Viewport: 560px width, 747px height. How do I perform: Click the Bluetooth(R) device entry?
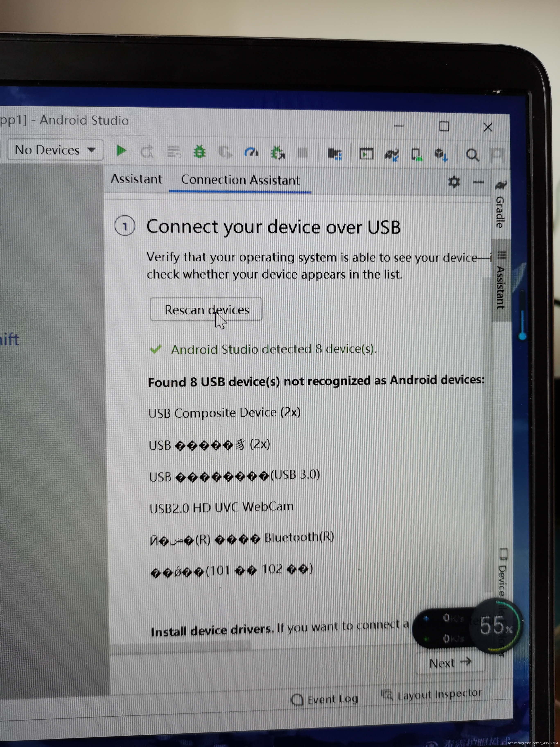(x=242, y=538)
